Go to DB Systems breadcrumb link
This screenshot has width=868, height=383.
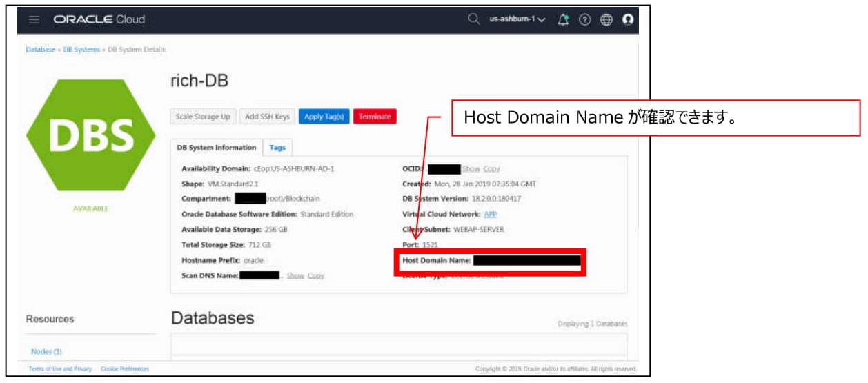coord(81,50)
